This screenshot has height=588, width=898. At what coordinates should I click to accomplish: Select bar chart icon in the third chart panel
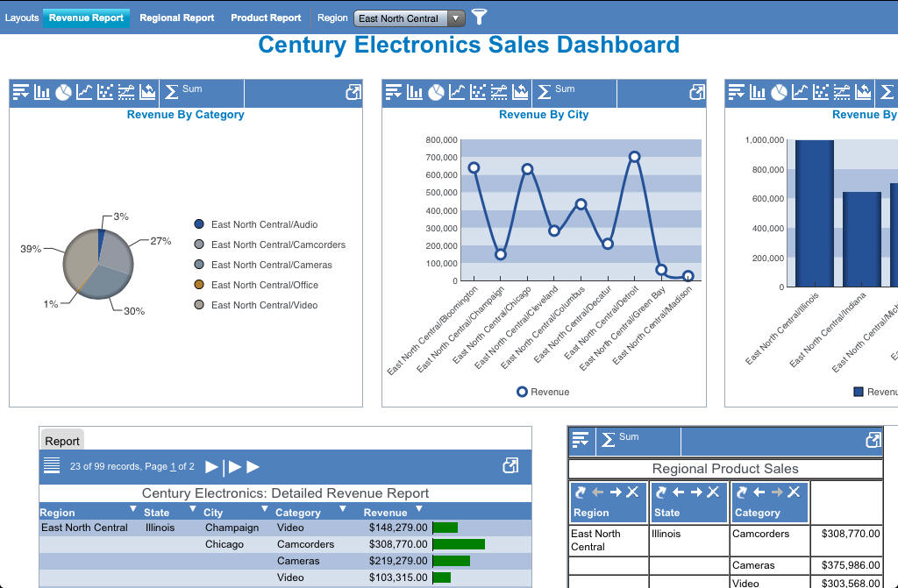(x=758, y=92)
